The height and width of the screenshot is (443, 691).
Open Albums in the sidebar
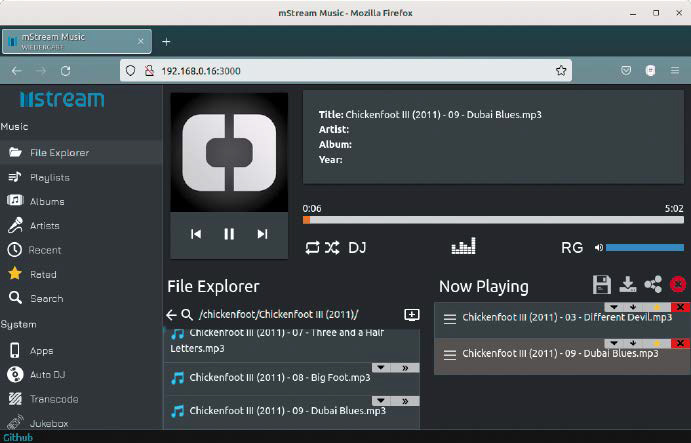[46, 201]
